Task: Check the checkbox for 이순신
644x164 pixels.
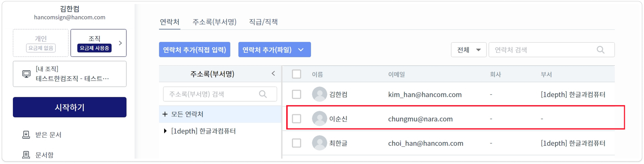Action: pos(297,119)
